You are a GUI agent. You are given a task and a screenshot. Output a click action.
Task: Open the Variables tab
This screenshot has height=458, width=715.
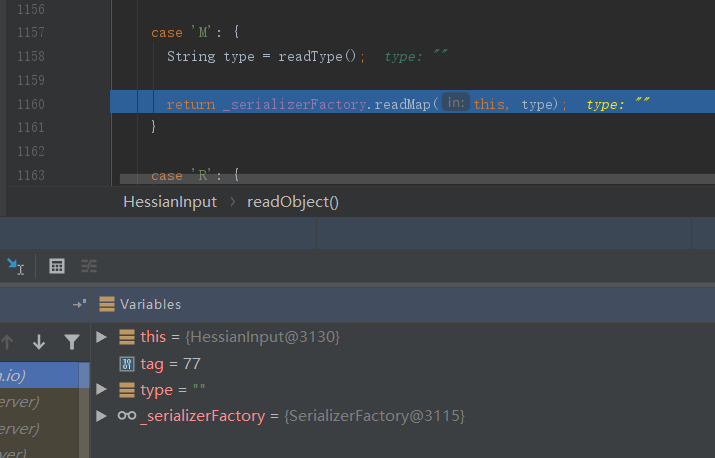coord(150,304)
